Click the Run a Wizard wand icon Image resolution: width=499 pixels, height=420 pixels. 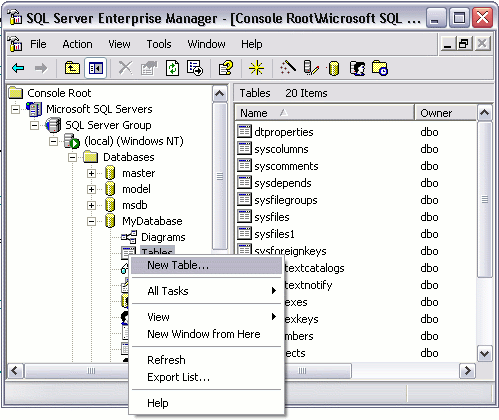point(288,68)
